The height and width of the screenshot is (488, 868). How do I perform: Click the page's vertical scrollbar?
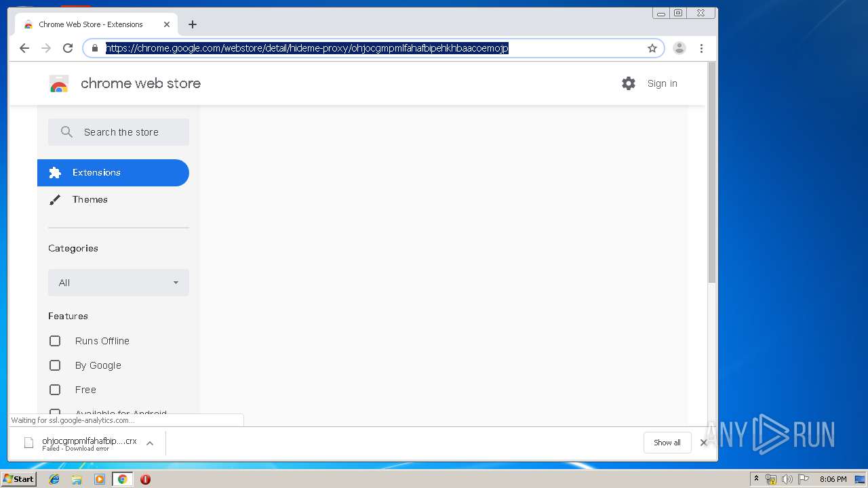click(x=711, y=173)
